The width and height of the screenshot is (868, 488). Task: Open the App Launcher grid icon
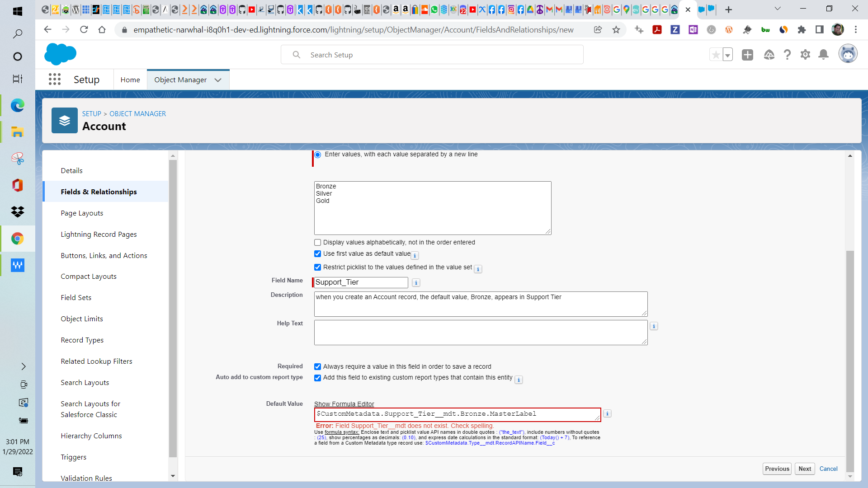tap(54, 79)
